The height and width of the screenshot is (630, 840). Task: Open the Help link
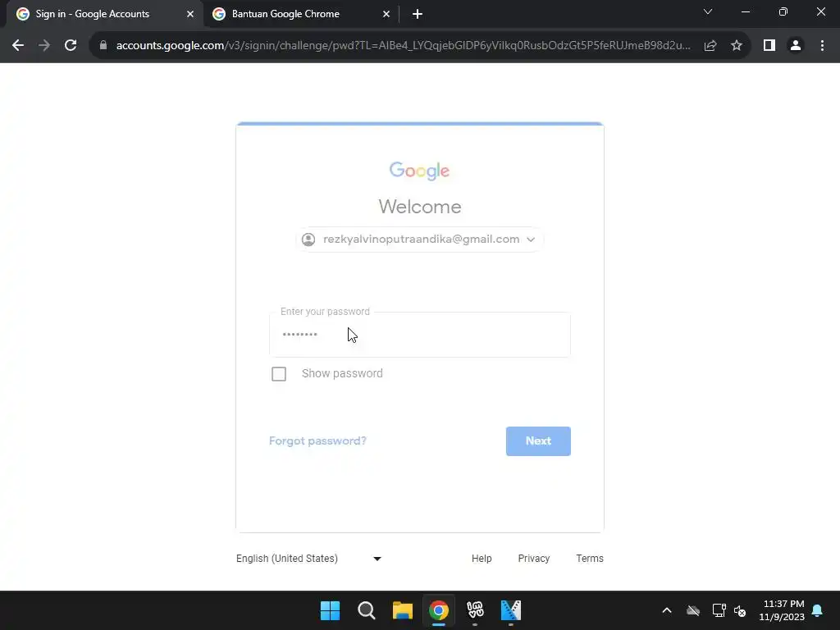[481, 558]
